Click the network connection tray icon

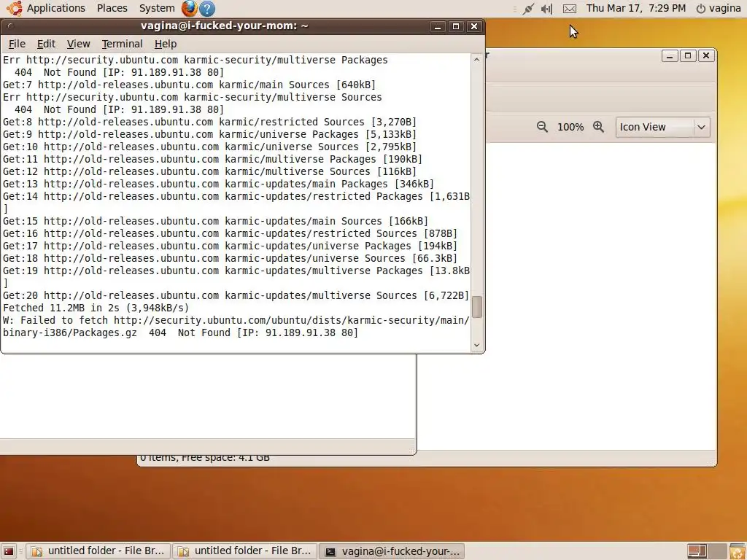[528, 9]
